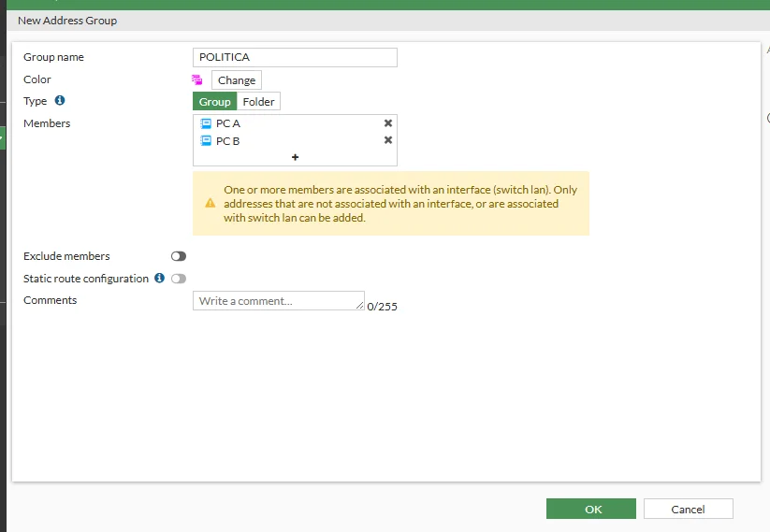This screenshot has height=532, width=770.
Task: Click the PC B address icon
Action: (x=206, y=141)
